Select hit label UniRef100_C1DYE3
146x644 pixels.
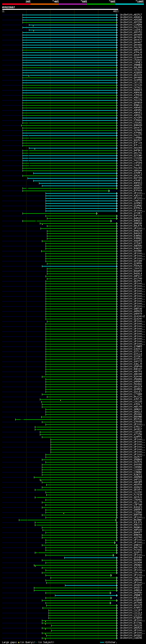[131, 30]
